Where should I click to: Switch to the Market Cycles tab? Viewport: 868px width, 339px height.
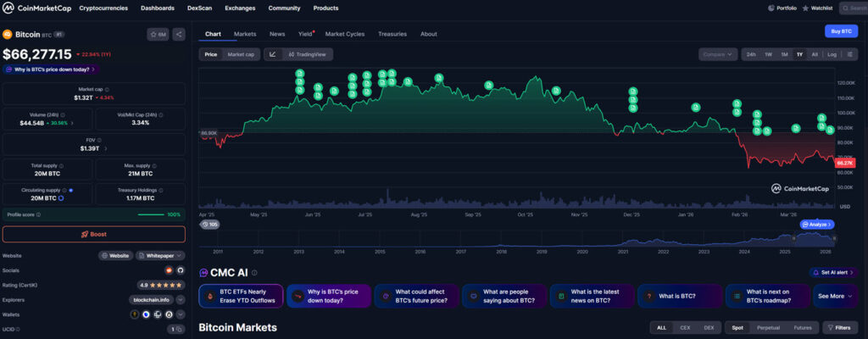344,34
